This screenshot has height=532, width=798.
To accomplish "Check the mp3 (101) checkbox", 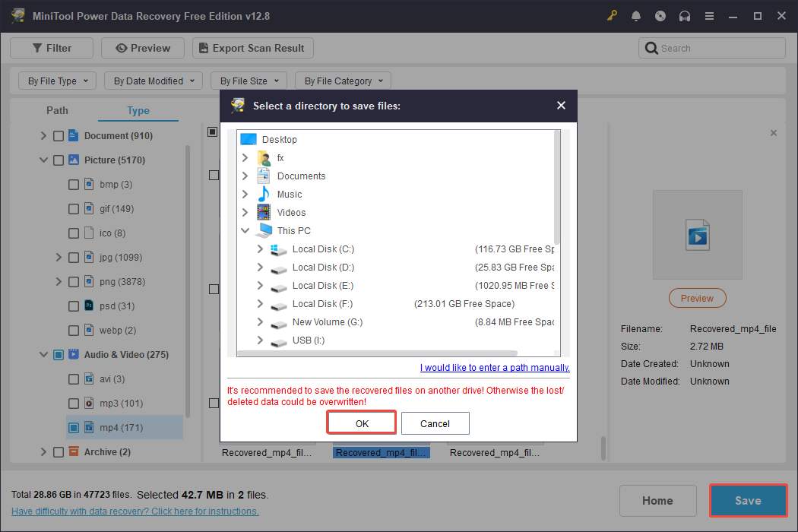I will coord(73,403).
